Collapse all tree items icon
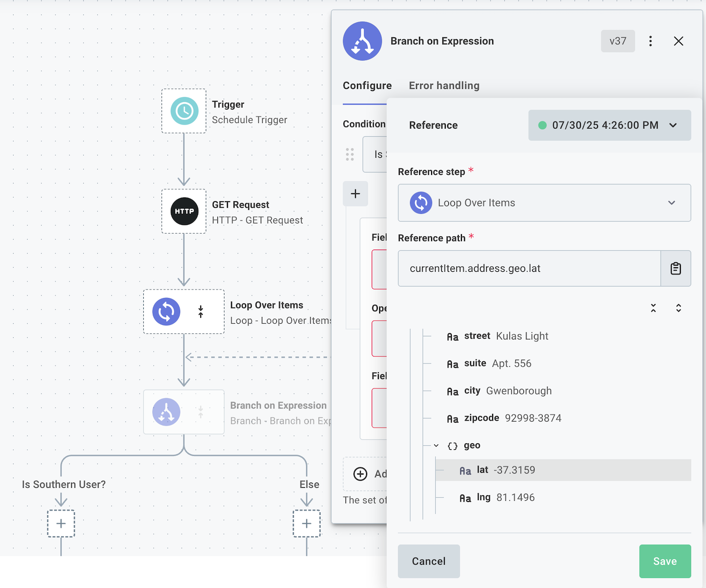Screen dimensions: 706x588 (x=653, y=308)
